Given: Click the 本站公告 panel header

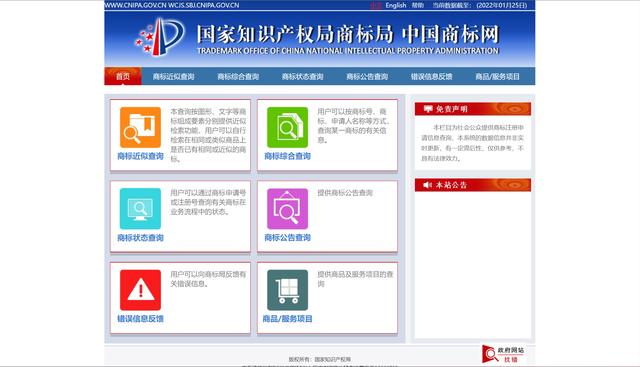Looking at the screenshot, I should 473,185.
